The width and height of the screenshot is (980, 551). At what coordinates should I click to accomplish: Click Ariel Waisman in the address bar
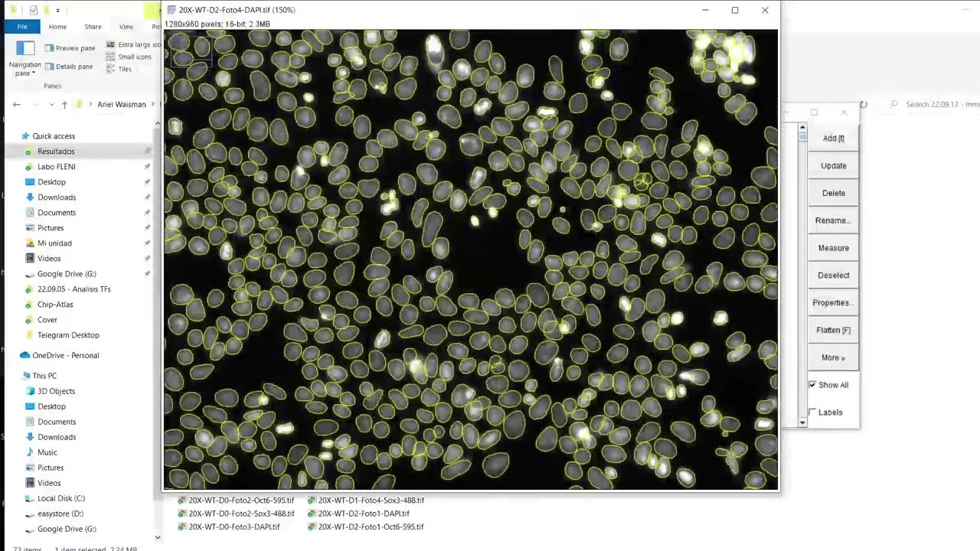(121, 105)
